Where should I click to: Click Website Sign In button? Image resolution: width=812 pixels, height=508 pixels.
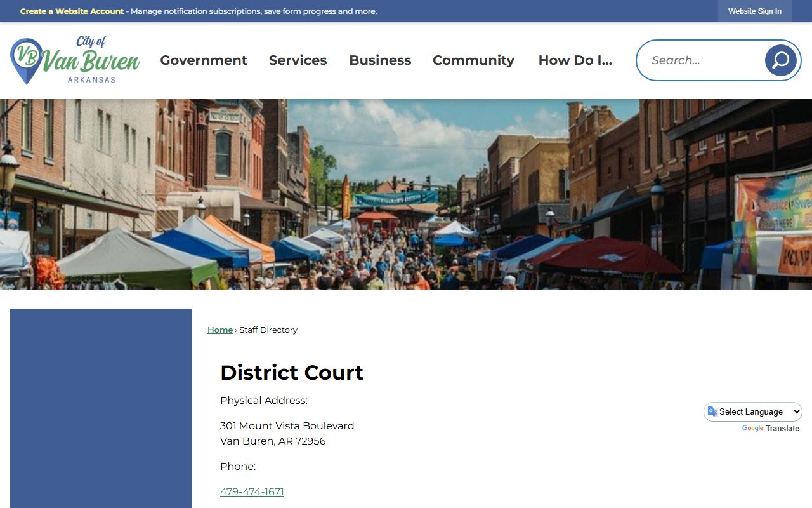755,11
